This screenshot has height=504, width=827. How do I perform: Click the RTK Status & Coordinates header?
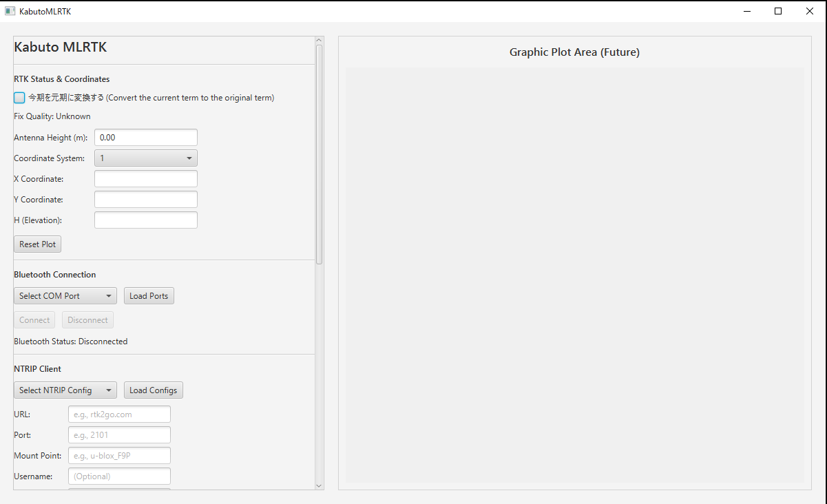click(62, 79)
